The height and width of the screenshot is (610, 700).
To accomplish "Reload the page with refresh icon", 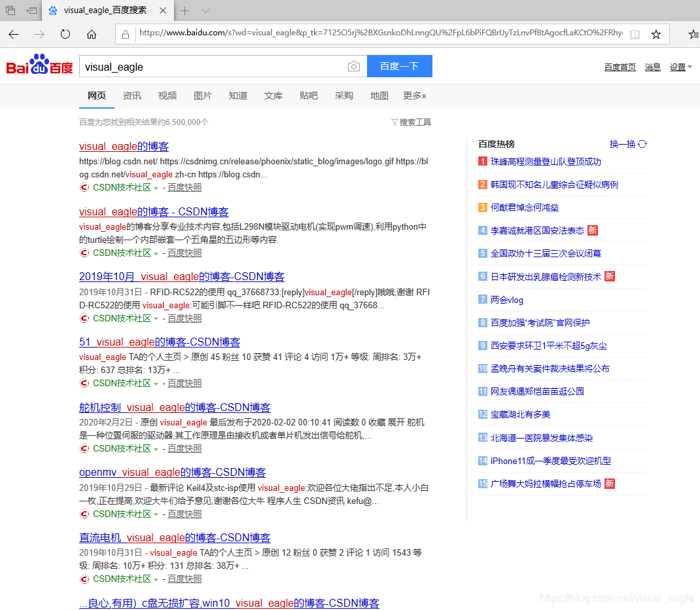I will coord(65,35).
